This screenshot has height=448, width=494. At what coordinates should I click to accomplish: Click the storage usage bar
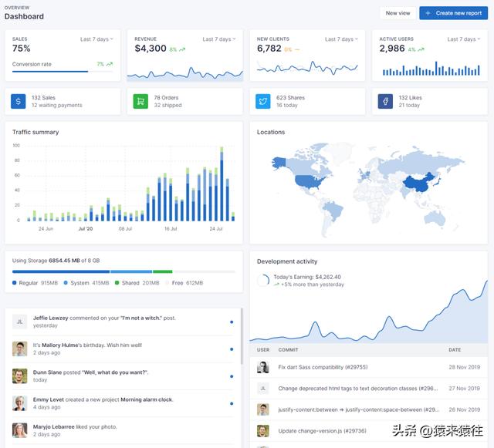123,271
